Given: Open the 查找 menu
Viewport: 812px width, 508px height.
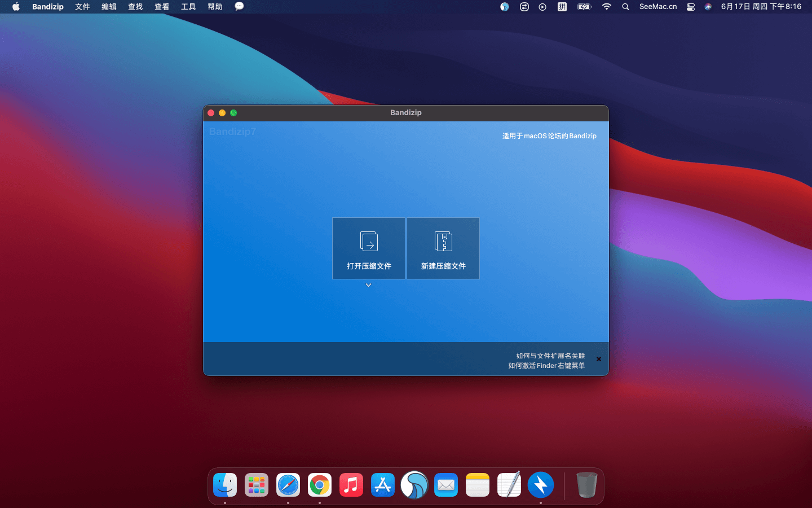Looking at the screenshot, I should click(135, 7).
